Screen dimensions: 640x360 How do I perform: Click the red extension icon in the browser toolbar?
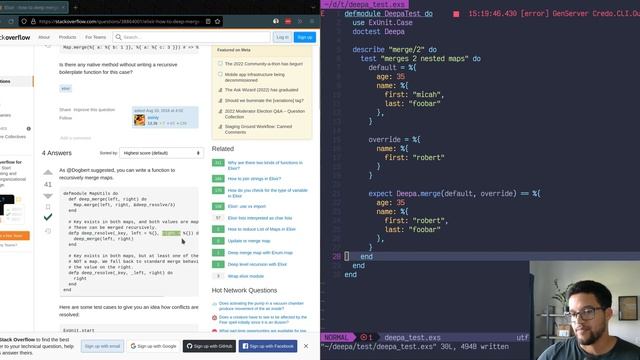point(288,21)
